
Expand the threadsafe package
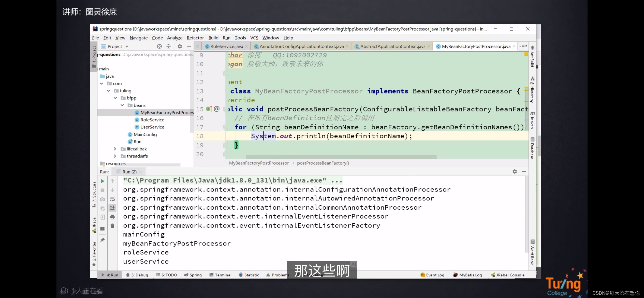click(115, 156)
